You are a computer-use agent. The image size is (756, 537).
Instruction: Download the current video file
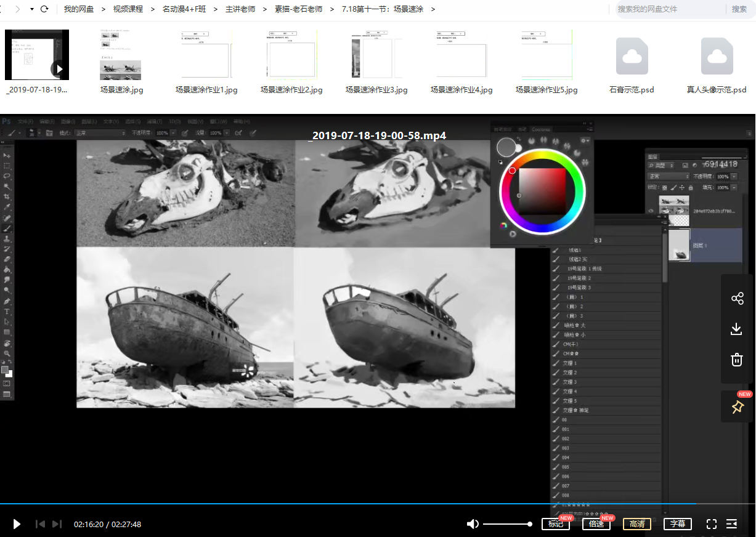coord(737,329)
